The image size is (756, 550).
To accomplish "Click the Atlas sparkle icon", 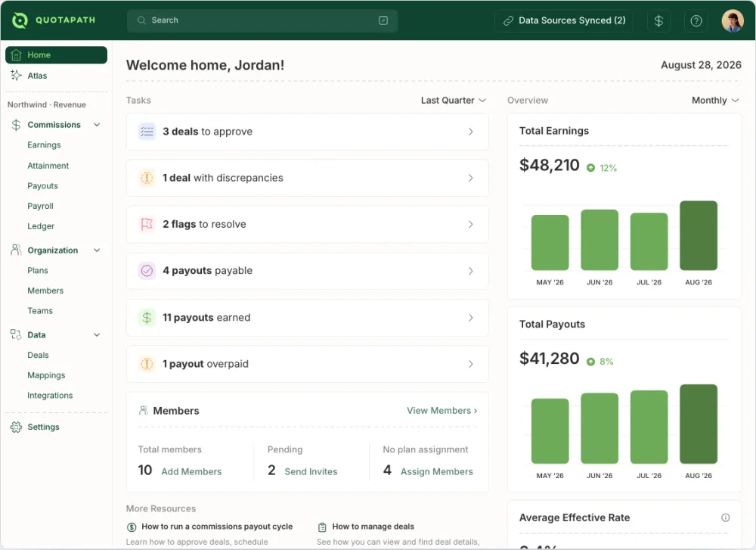I will point(17,75).
